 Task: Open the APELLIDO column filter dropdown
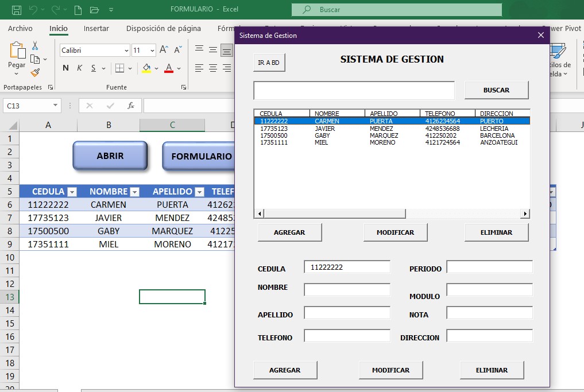coord(200,192)
